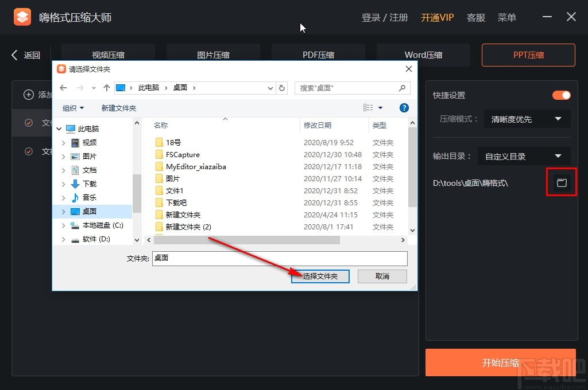Open the 菜单 menu

(506, 17)
